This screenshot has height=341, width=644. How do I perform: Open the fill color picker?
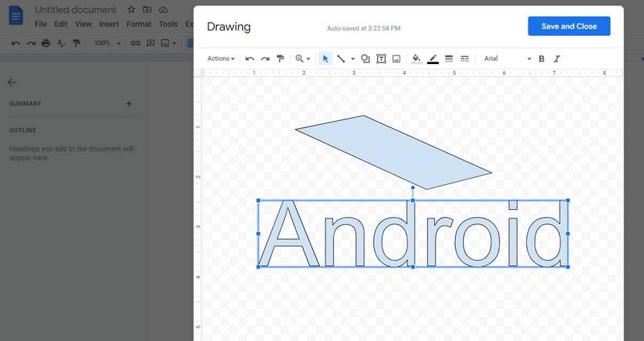416,59
